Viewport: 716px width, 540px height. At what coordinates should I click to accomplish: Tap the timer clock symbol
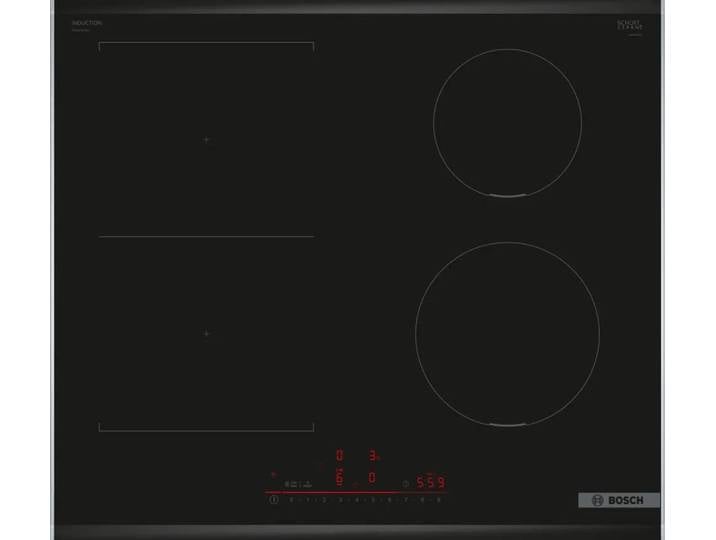pyautogui.click(x=405, y=484)
